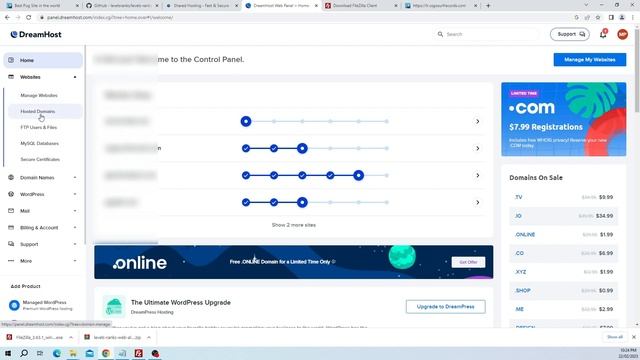Screen dimensions: 640x360
Task: Click the Support sidebar chat icon
Action: (11, 244)
